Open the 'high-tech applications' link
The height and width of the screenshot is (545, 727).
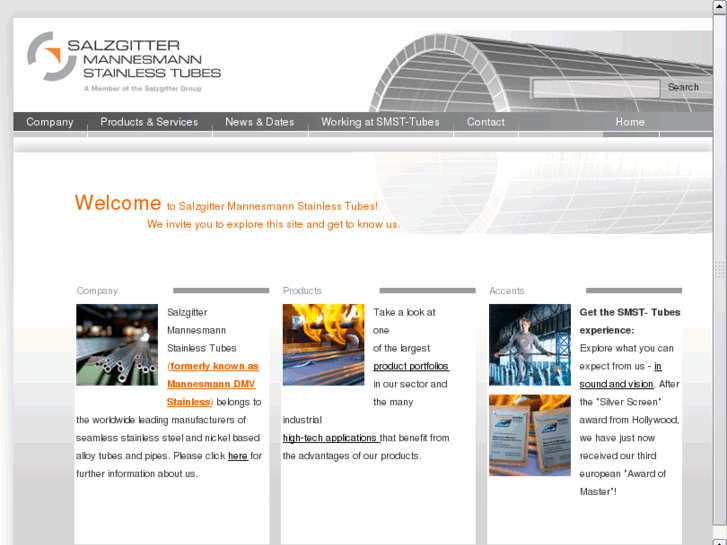[x=330, y=438]
